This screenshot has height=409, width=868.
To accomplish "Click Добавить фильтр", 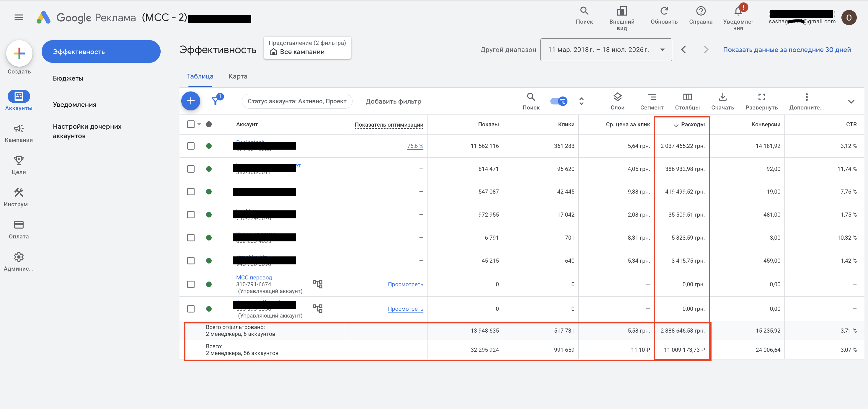I will click(393, 102).
